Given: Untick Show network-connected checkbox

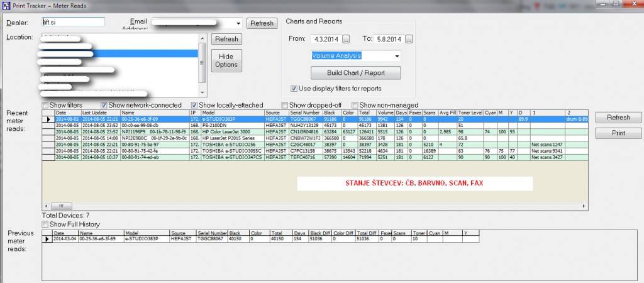Looking at the screenshot, I should pyautogui.click(x=104, y=105).
